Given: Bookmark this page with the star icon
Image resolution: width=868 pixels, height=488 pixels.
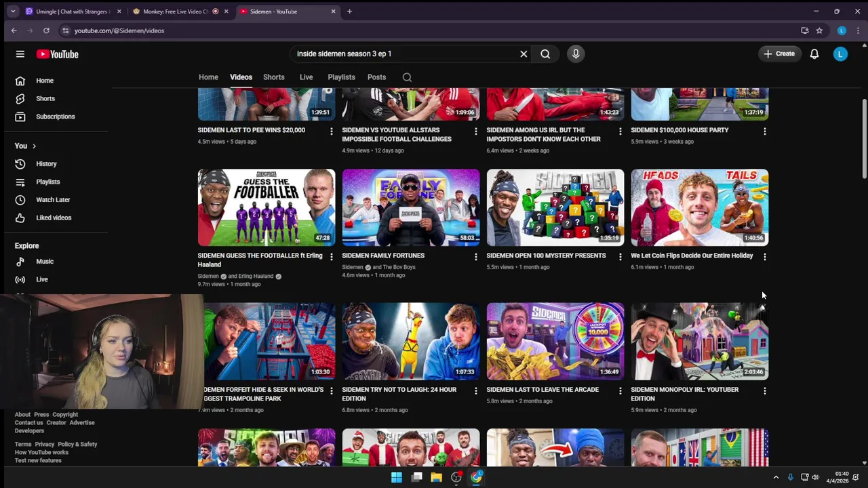Looking at the screenshot, I should 819,30.
